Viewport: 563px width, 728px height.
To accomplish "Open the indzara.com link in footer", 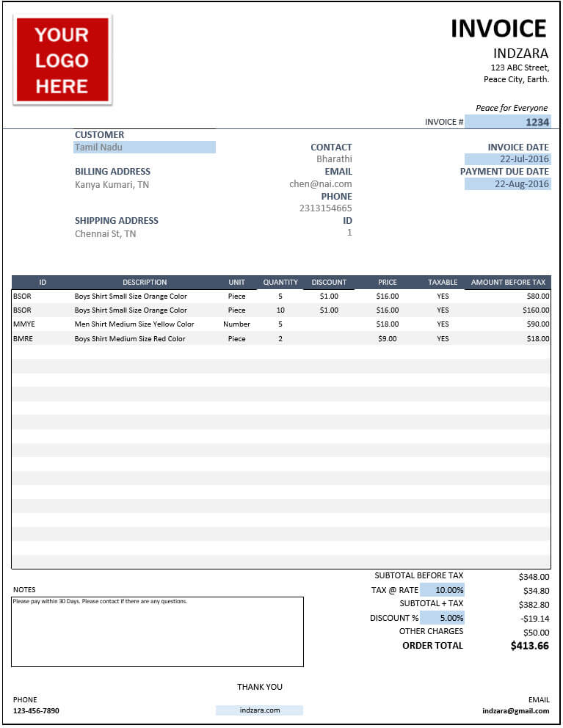I will click(260, 710).
